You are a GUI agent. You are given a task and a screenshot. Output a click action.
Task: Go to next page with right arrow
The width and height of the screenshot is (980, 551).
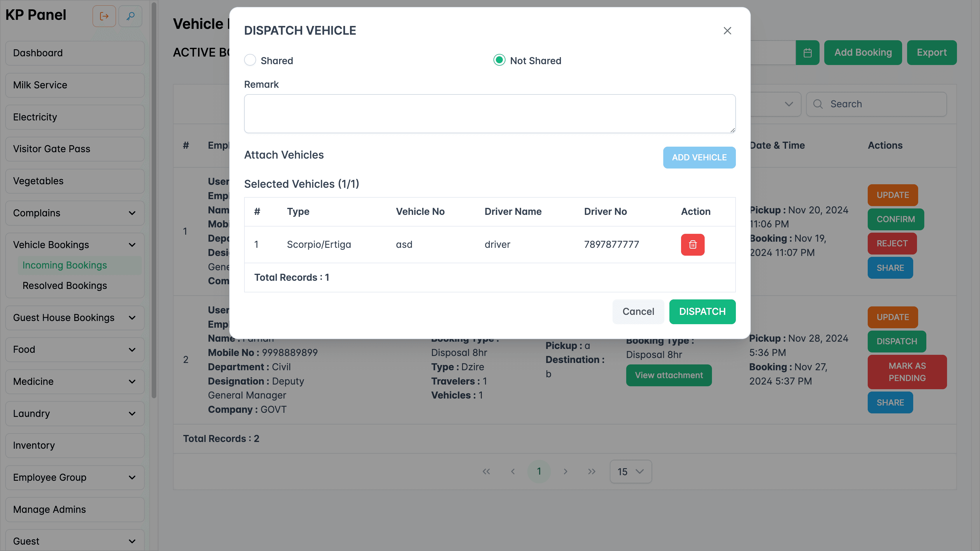[x=566, y=471]
